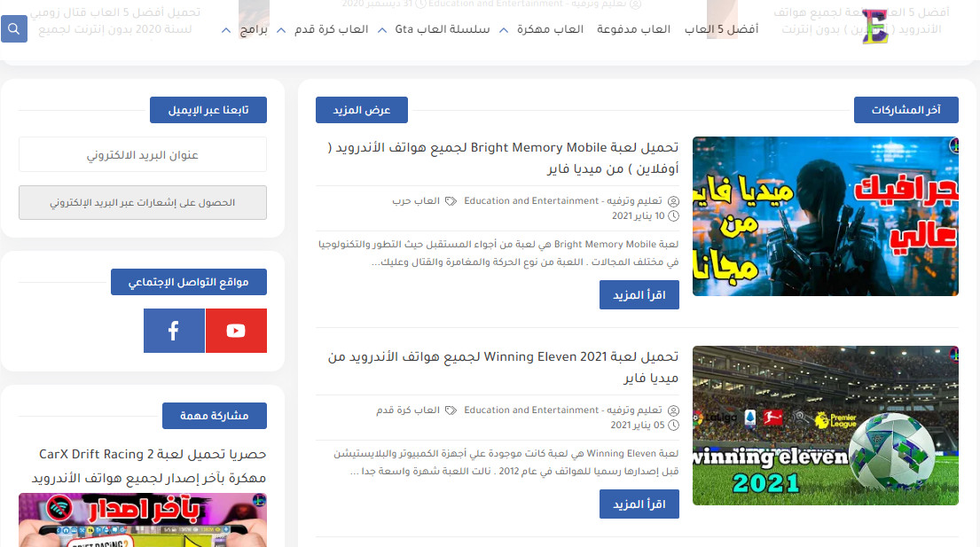Viewport: 980px width, 547px height.
Task: Open سلسلة العاب Gta menu item
Action: coord(443,29)
